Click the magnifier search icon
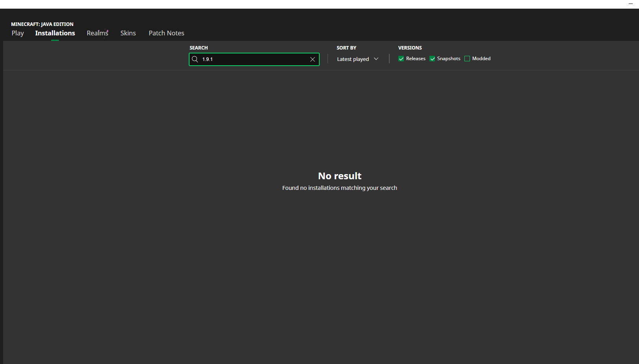The height and width of the screenshot is (364, 639). [195, 59]
